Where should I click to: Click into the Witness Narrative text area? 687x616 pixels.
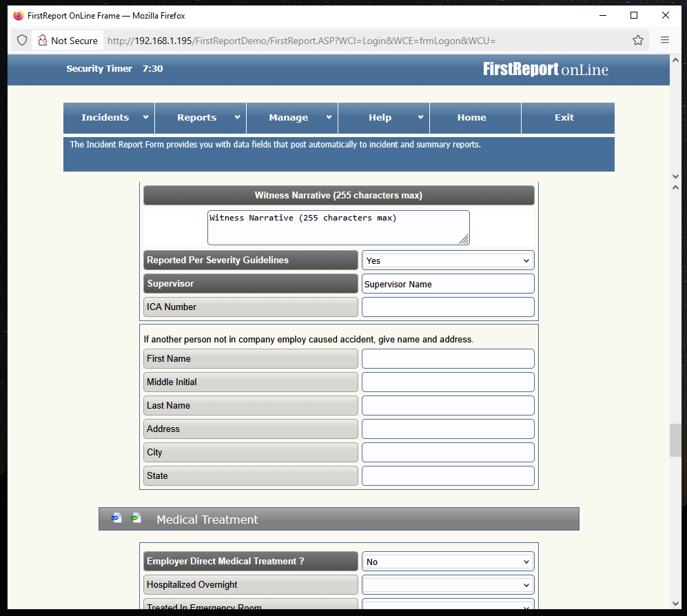(x=338, y=228)
